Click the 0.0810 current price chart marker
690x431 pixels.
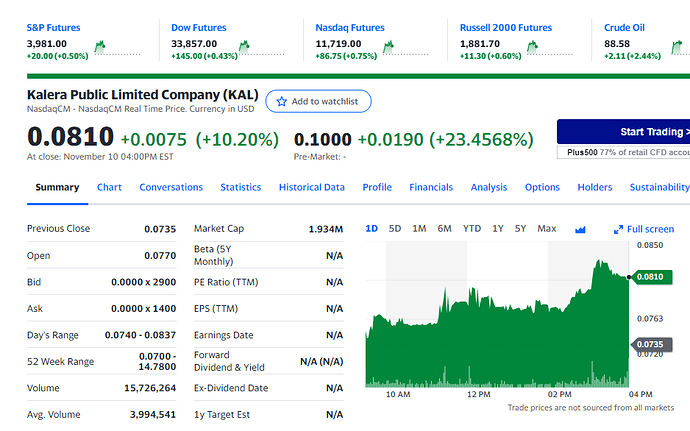point(652,277)
